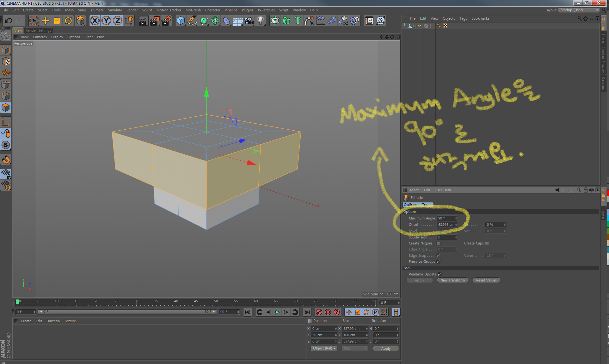Select the Live Selection tool
Screen dimensions: 609x364
pos(34,21)
